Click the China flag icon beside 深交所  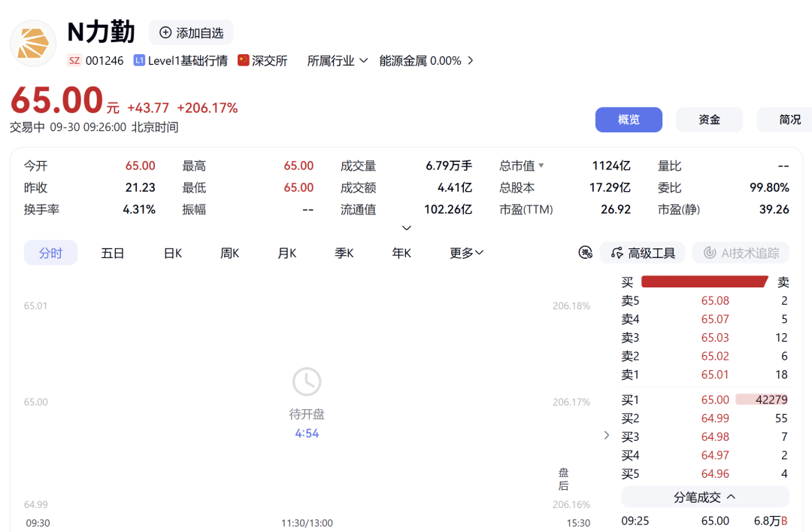coord(244,61)
